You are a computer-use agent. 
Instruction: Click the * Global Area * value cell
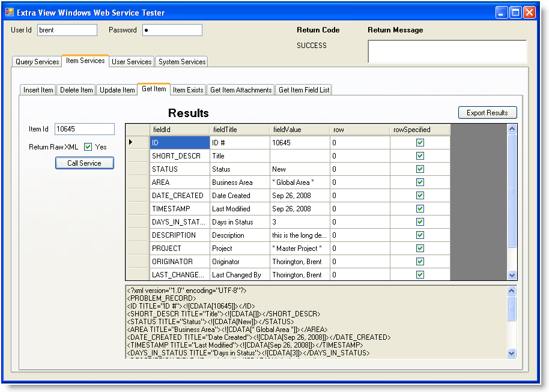[300, 182]
